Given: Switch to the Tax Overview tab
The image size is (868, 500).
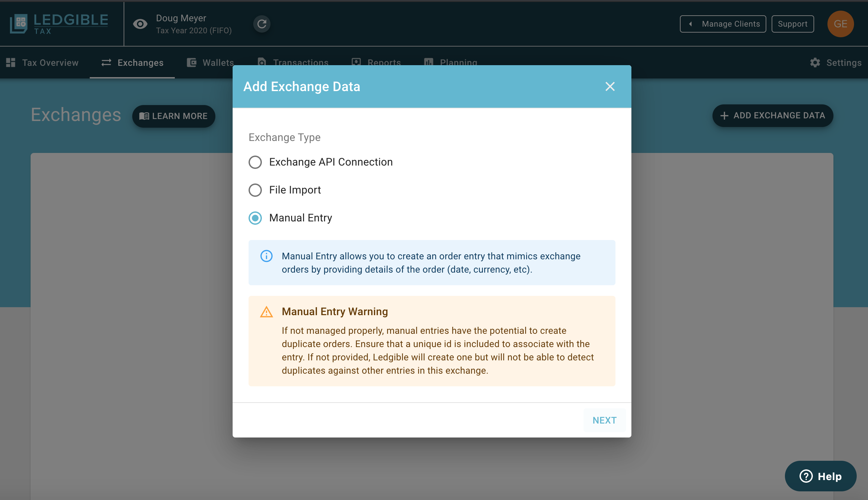Looking at the screenshot, I should point(50,62).
